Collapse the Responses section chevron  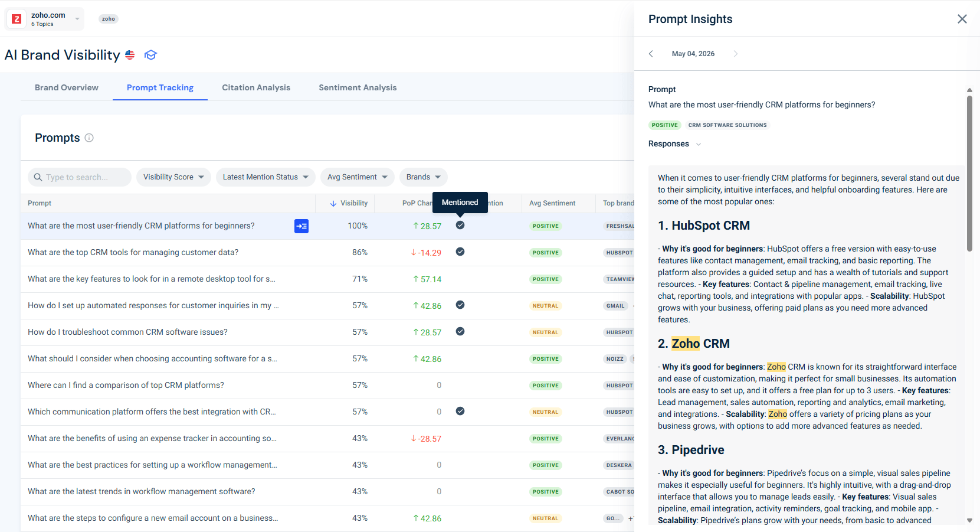(x=699, y=144)
